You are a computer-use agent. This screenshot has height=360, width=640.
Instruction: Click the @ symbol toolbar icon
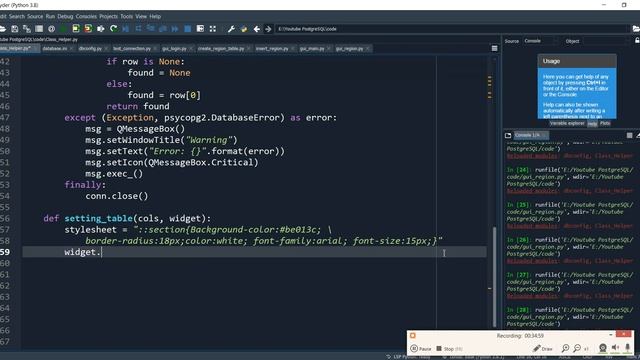point(51,29)
